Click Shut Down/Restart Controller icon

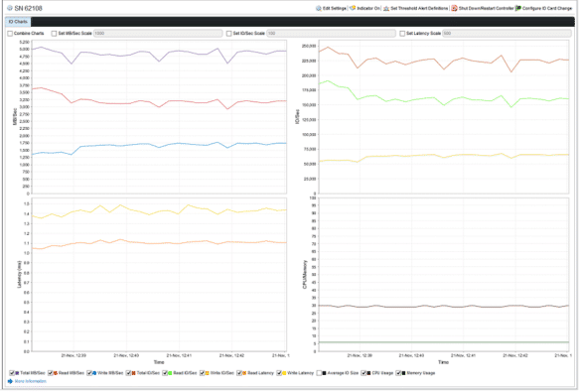[454, 8]
